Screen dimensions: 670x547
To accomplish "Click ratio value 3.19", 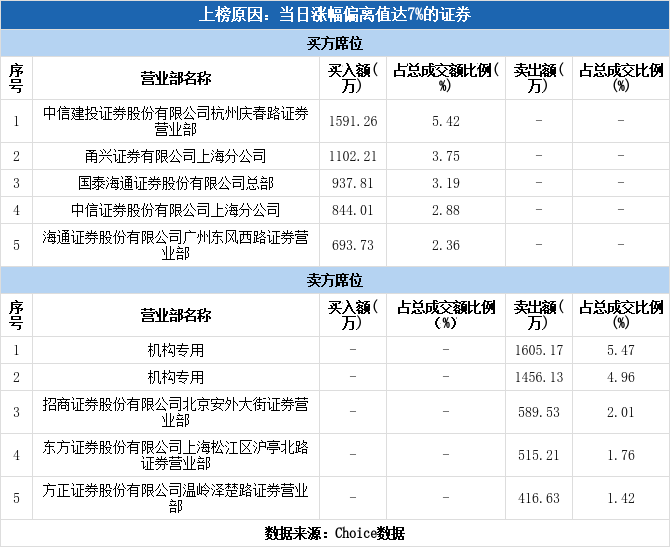I will [446, 183].
